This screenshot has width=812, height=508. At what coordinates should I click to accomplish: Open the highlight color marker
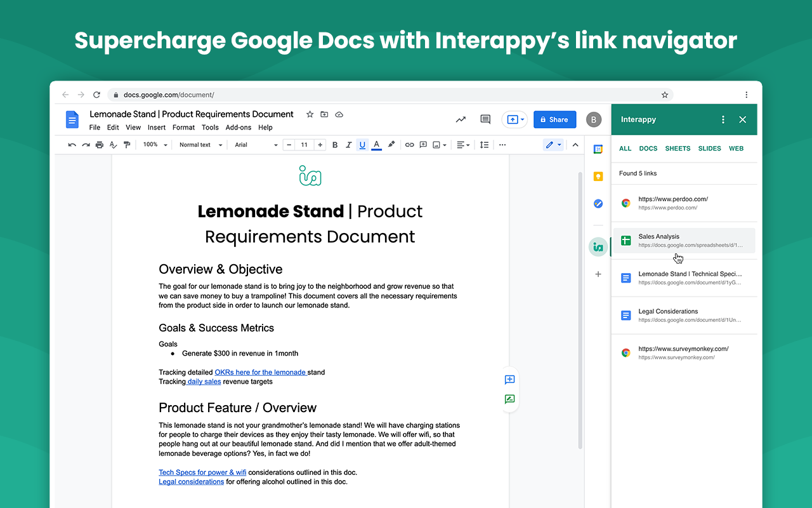tap(391, 145)
